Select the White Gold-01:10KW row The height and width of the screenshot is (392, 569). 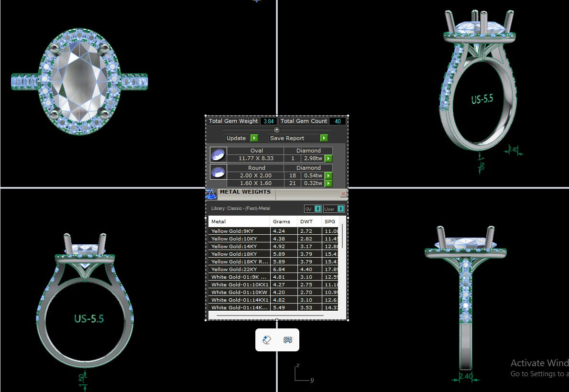(273, 292)
